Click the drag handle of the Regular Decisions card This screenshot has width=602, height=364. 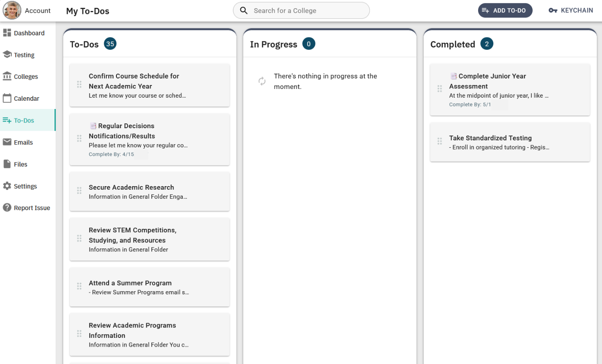pyautogui.click(x=79, y=139)
